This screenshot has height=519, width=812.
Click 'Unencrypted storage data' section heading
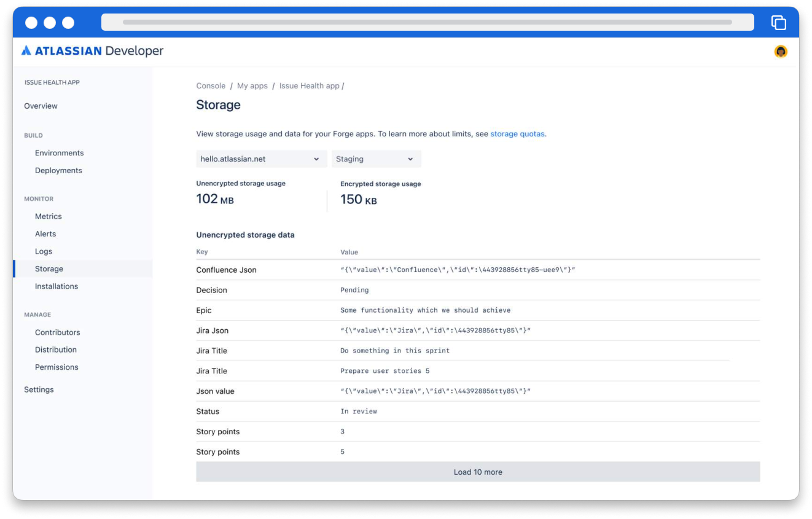click(x=245, y=235)
